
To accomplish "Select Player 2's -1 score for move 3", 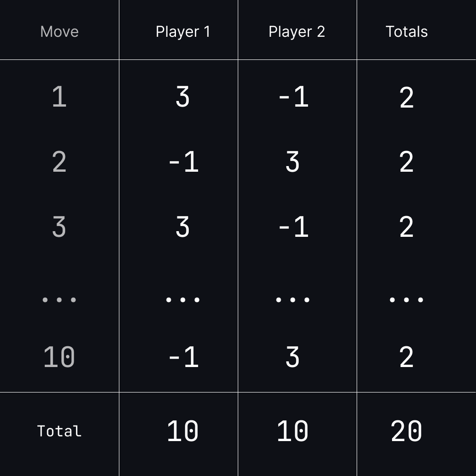I will coord(293,227).
